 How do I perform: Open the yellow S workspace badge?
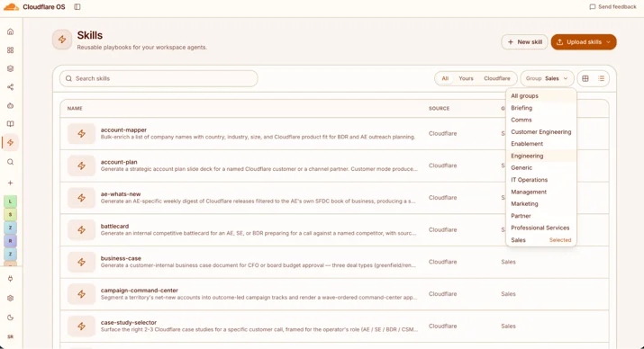(10, 214)
